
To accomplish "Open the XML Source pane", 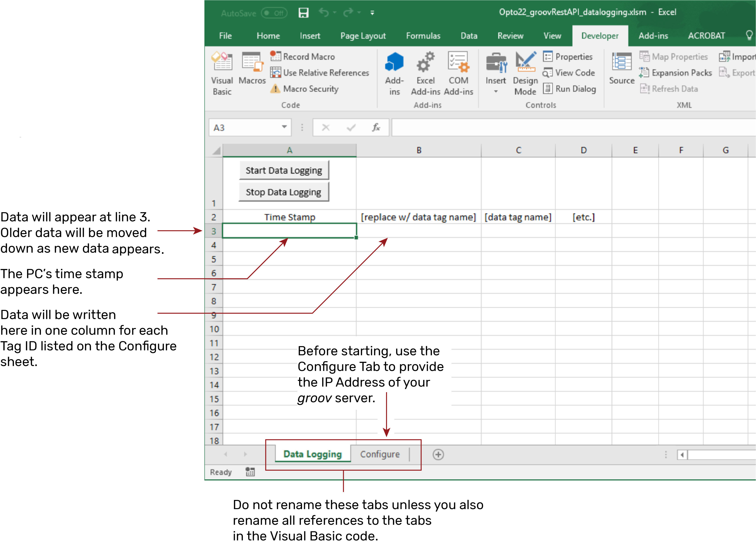I will (622, 68).
